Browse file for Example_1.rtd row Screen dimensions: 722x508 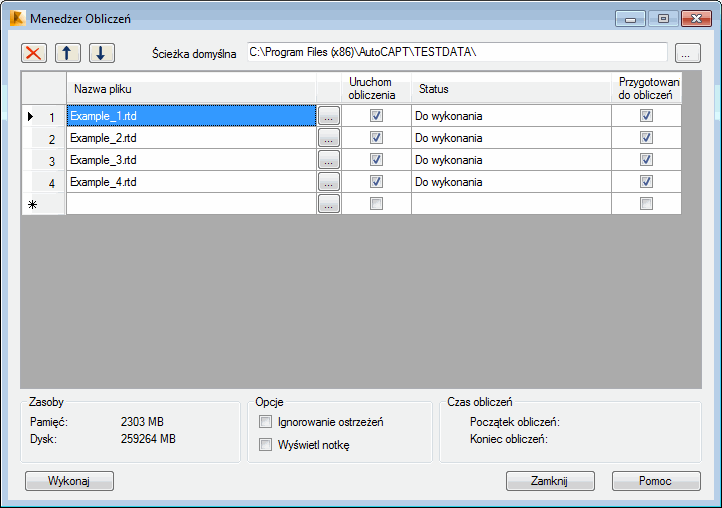tap(329, 116)
